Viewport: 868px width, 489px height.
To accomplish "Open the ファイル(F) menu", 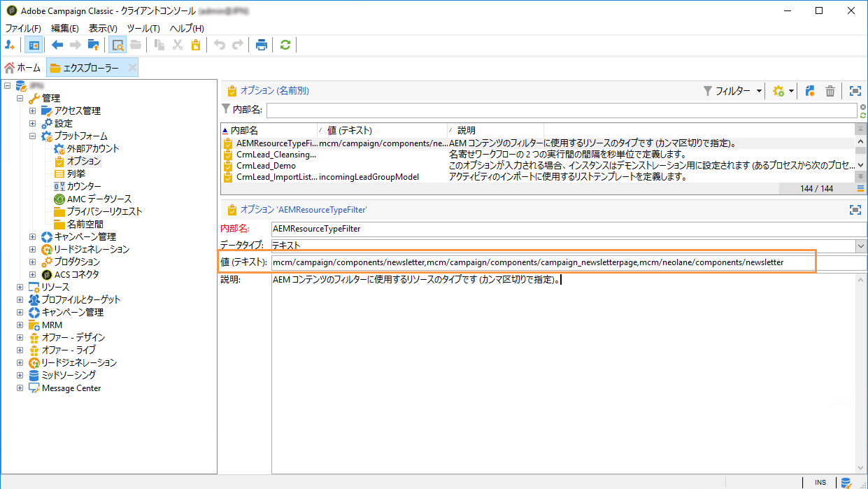I will (23, 28).
